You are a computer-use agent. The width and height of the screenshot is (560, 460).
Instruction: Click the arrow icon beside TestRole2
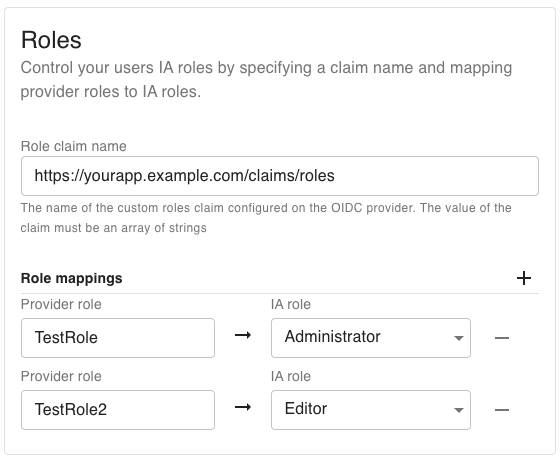243,407
